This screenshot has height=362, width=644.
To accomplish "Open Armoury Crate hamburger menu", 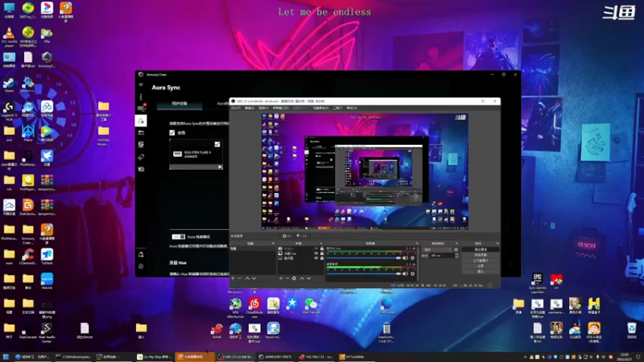I will [x=141, y=84].
